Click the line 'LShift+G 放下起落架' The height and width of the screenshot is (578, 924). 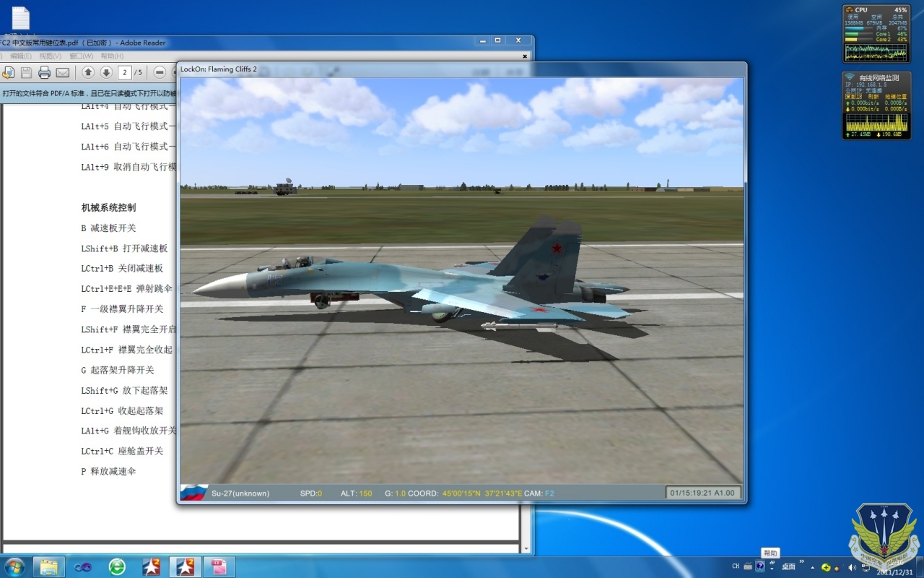[x=124, y=390]
